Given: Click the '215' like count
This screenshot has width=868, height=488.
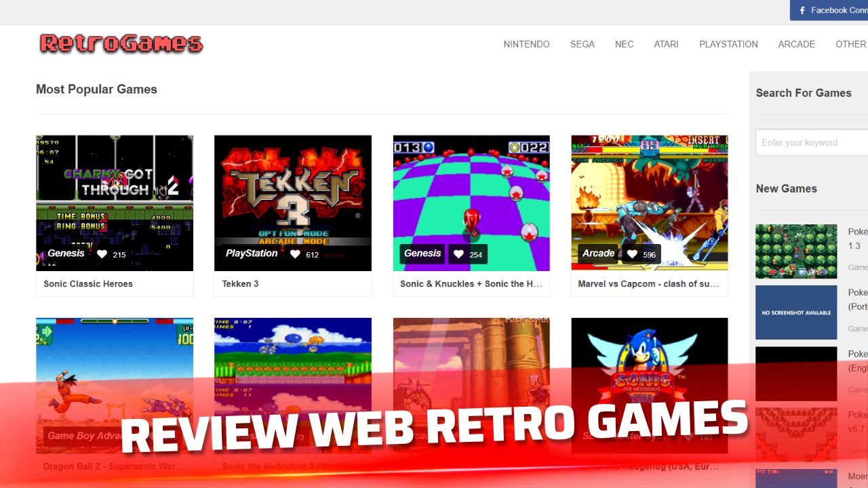Looking at the screenshot, I should pyautogui.click(x=119, y=255).
